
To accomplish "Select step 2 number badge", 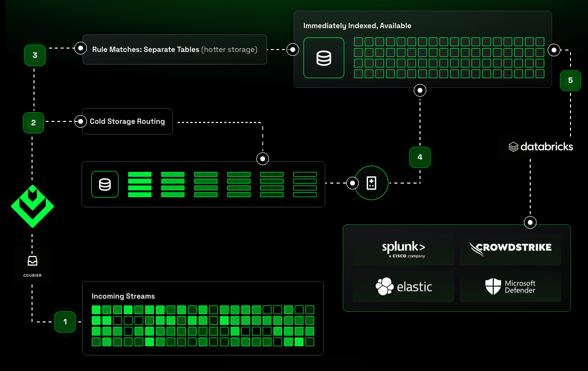I will [x=34, y=123].
